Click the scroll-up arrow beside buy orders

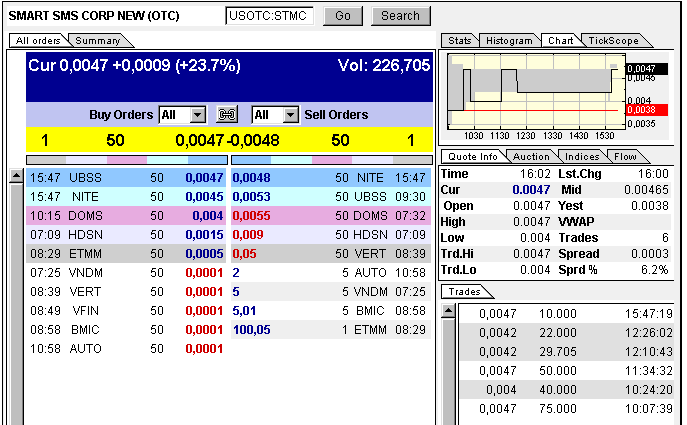point(15,177)
